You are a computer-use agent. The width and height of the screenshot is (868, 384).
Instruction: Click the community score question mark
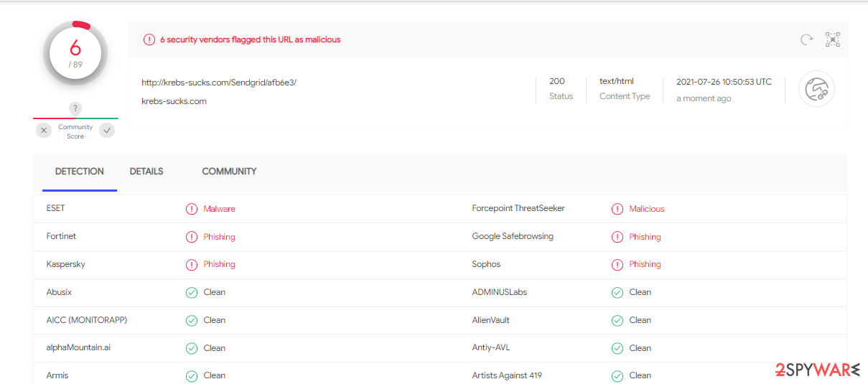pos(75,108)
